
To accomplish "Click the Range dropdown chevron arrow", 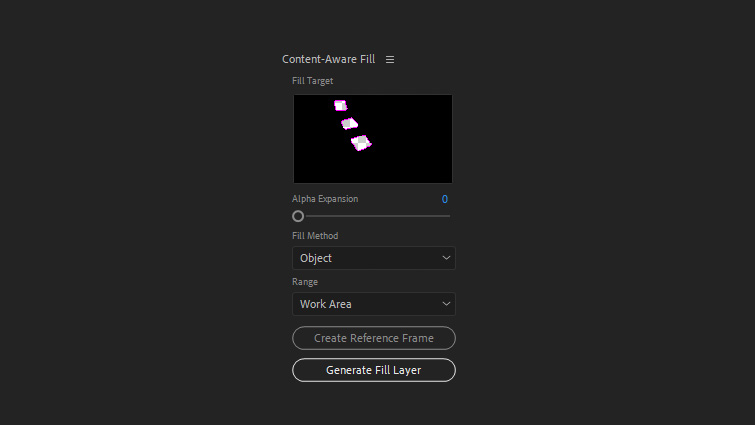I will pos(446,304).
